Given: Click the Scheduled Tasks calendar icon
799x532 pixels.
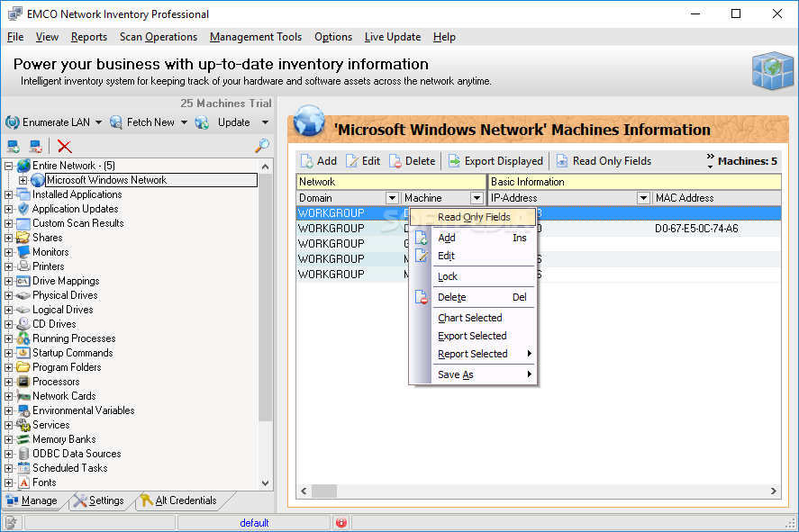Looking at the screenshot, I should point(23,468).
